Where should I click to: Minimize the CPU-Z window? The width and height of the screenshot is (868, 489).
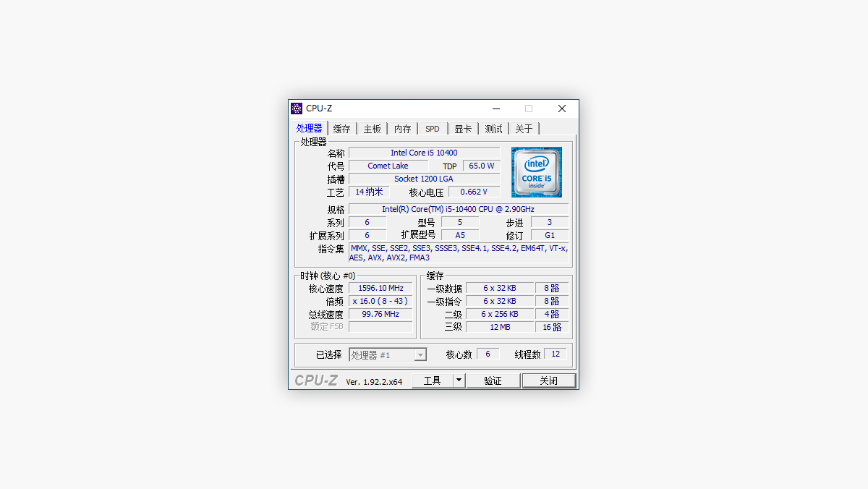496,109
